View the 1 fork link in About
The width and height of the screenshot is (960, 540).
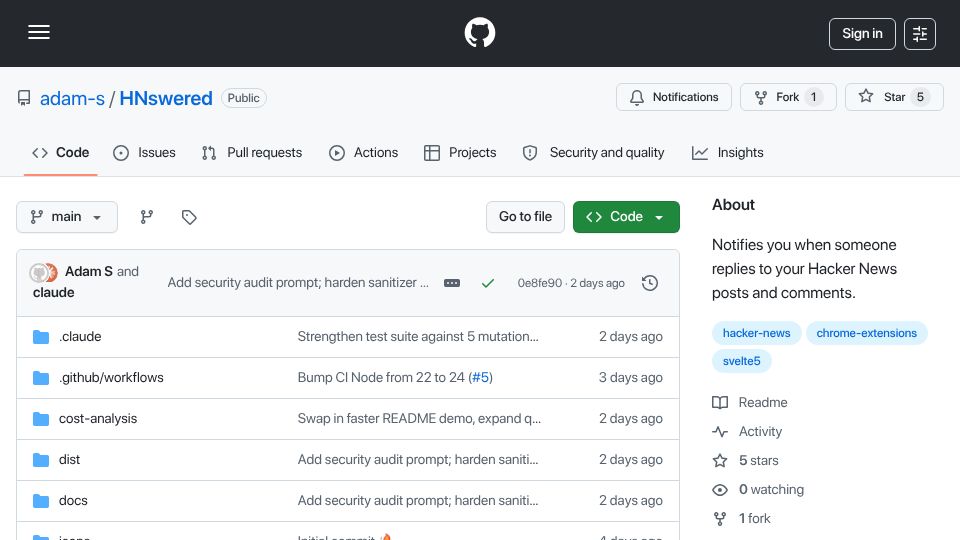[742, 519]
